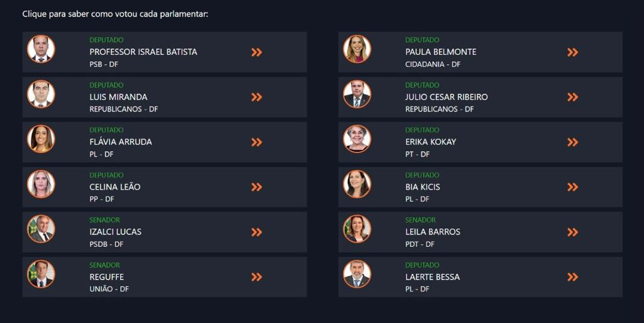The image size is (644, 323).
Task: Click the double-chevron arrow beside Professor Israel Batista
Action: coord(257,52)
